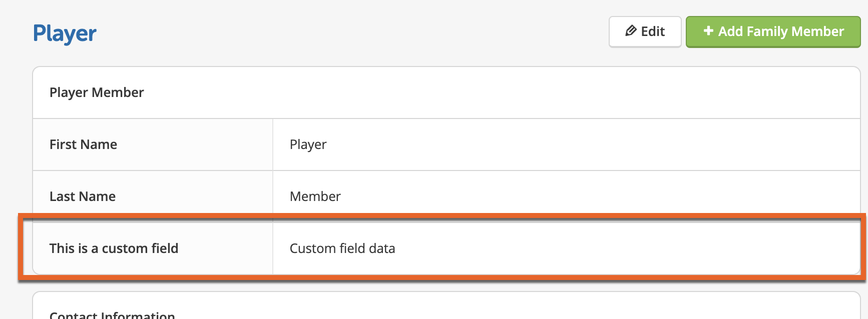
Task: Select the blue Player page heading
Action: (65, 34)
